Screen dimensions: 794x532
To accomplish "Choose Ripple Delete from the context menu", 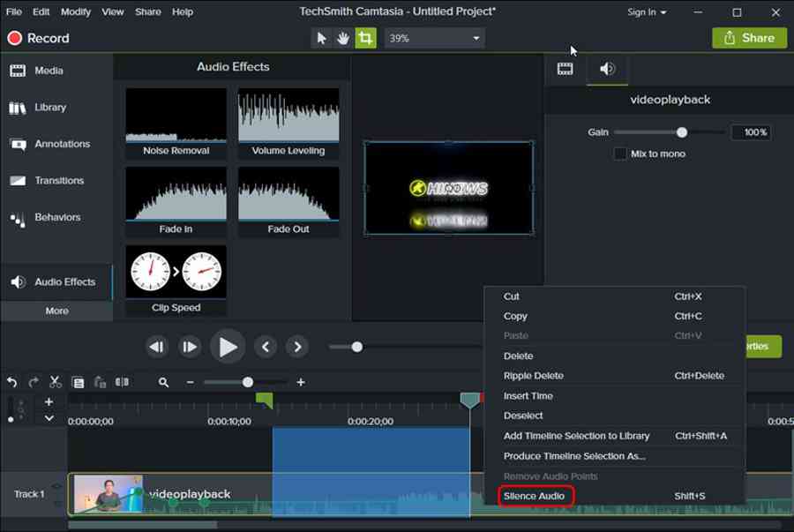I will click(x=615, y=376).
